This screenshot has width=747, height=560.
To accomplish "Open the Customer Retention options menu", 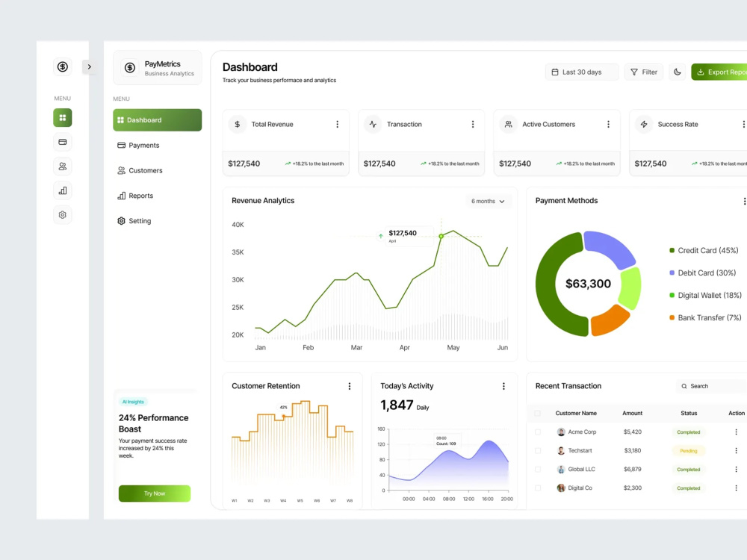I will (x=349, y=386).
